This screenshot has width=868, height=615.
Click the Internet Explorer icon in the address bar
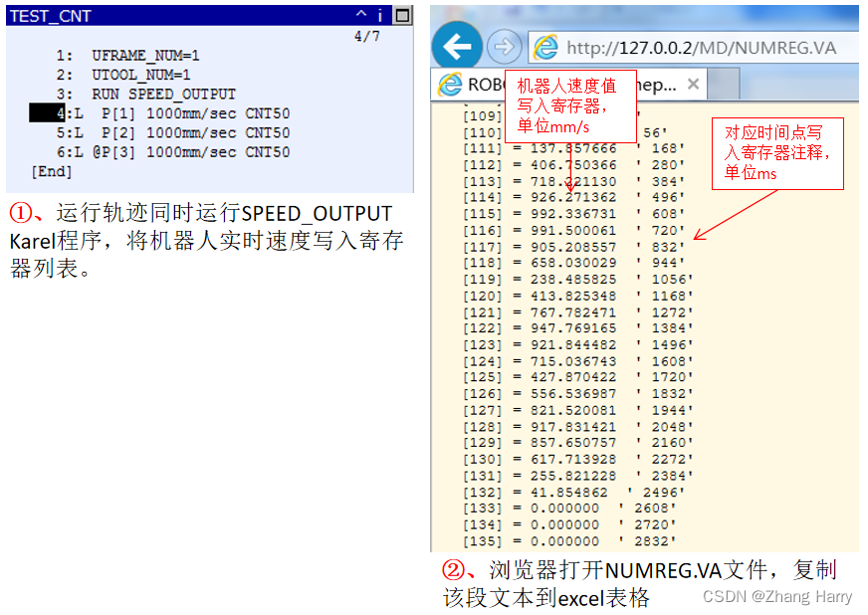point(545,48)
